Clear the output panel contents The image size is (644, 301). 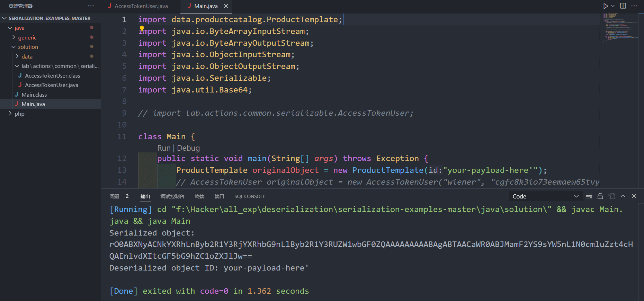[589, 196]
